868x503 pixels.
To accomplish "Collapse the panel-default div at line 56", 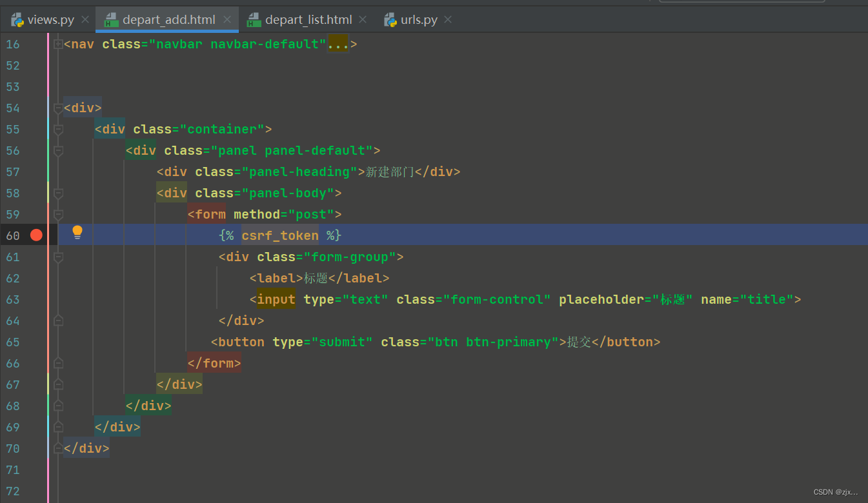I will 58,150.
